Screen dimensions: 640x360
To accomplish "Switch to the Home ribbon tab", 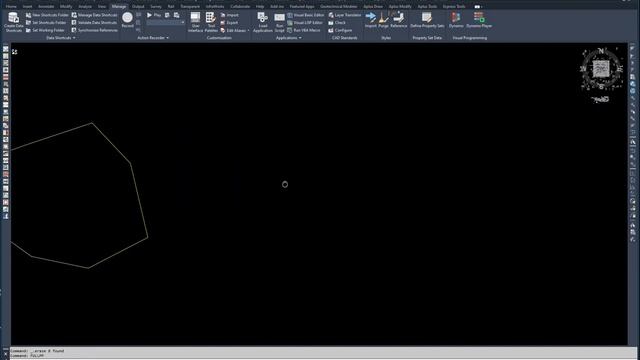I will 11,7.
